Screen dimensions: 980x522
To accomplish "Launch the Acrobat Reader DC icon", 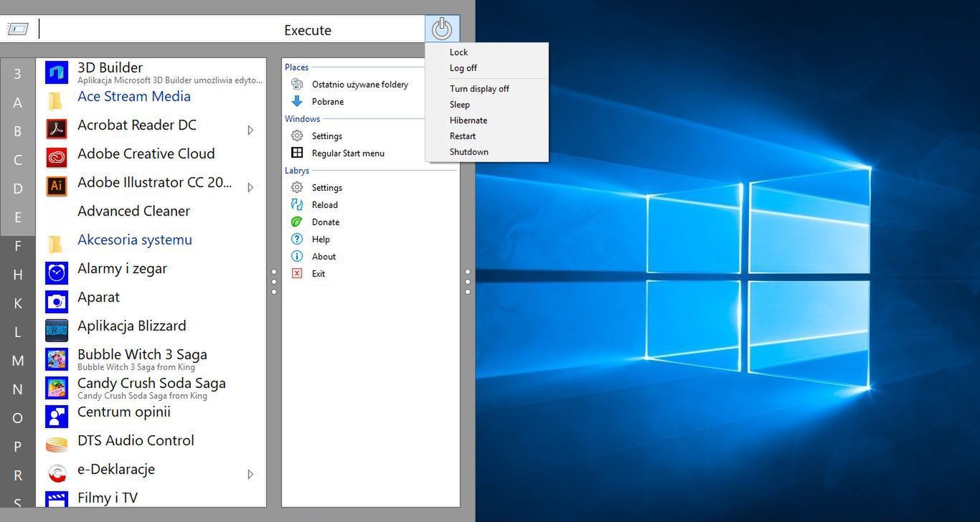I will pos(57,129).
